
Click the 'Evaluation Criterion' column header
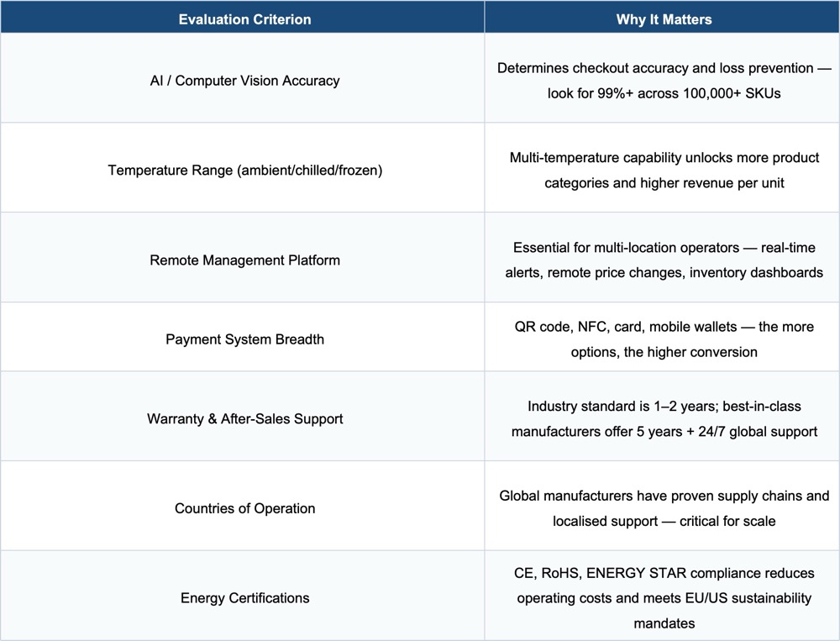click(244, 19)
